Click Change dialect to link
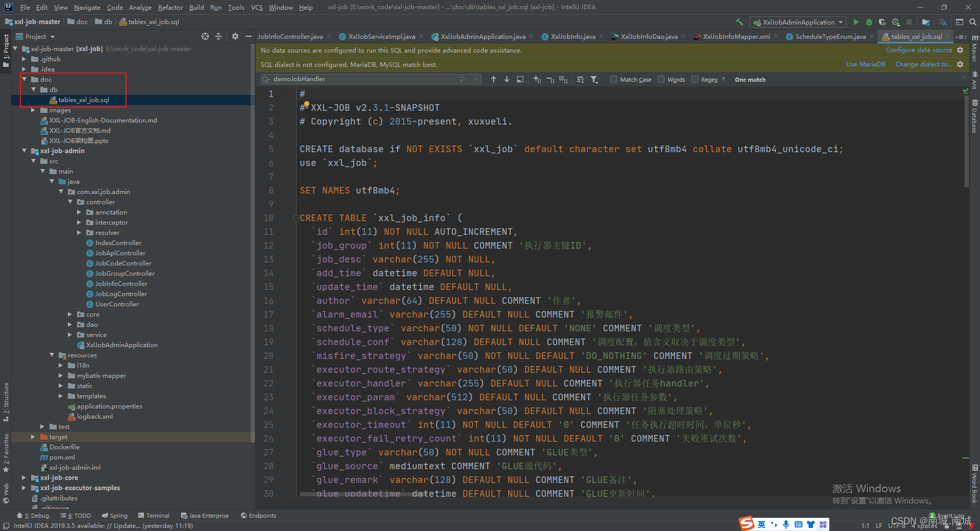Viewport: 980px width, 531px height. click(x=923, y=64)
